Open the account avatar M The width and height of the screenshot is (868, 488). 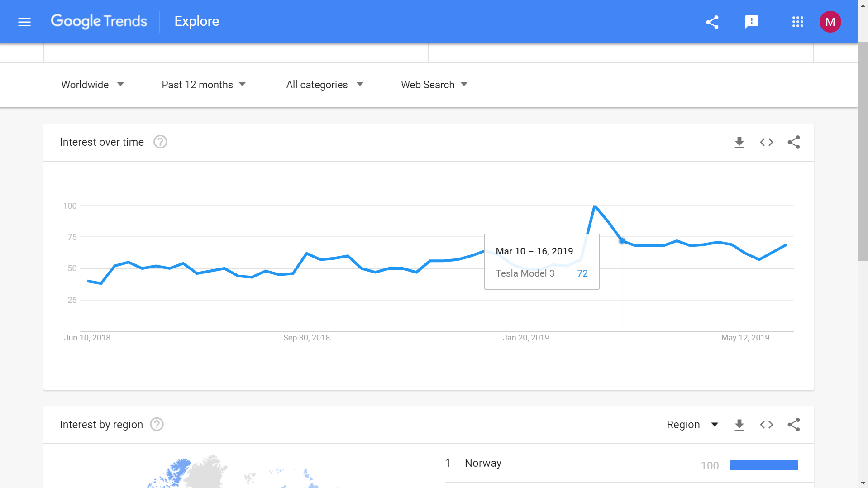(x=830, y=22)
